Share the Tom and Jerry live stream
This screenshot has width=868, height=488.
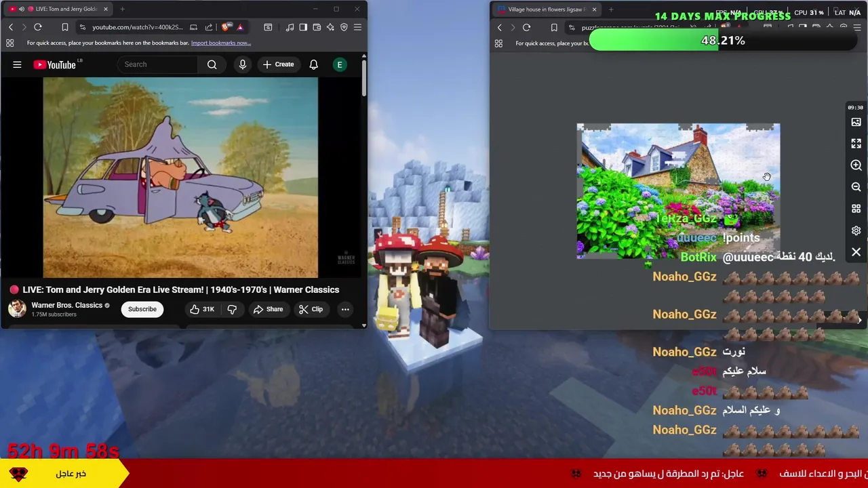(x=267, y=309)
